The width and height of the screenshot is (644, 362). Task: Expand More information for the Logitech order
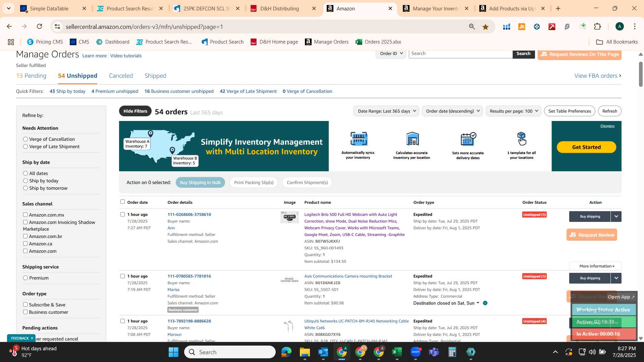pos(595,266)
